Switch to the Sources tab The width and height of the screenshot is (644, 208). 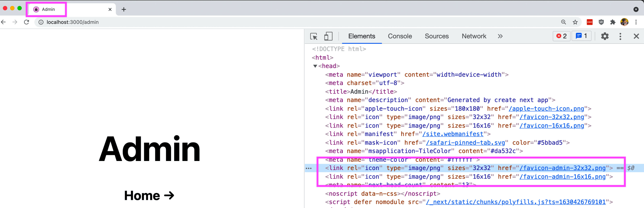(x=437, y=36)
